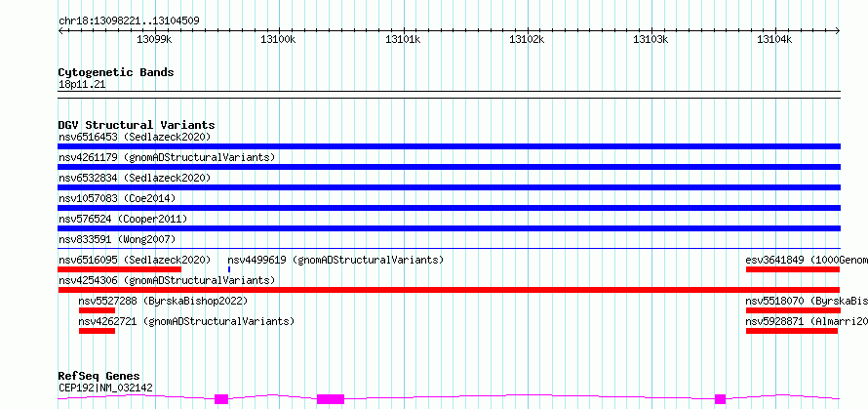Viewport: 868px width, 409px height.
Task: Click nsv5527288 (ByrskaBishop2022) variant label
Action: 163,301
